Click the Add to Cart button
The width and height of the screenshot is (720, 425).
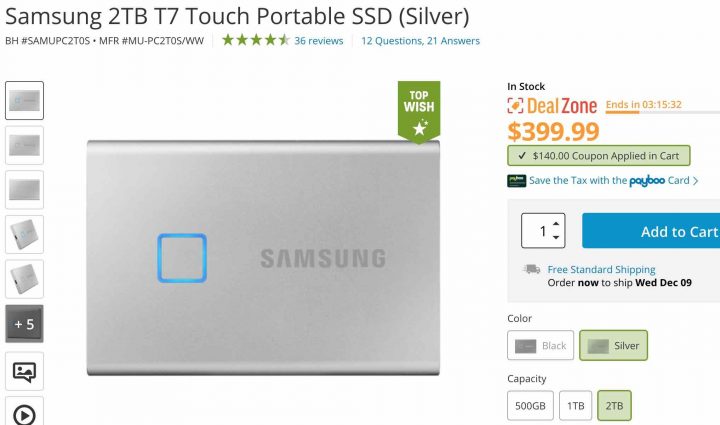[x=651, y=231]
